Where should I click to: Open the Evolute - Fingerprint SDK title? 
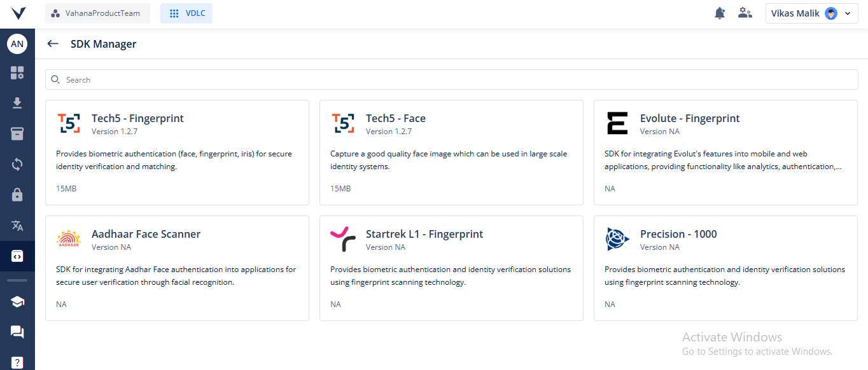click(x=690, y=118)
